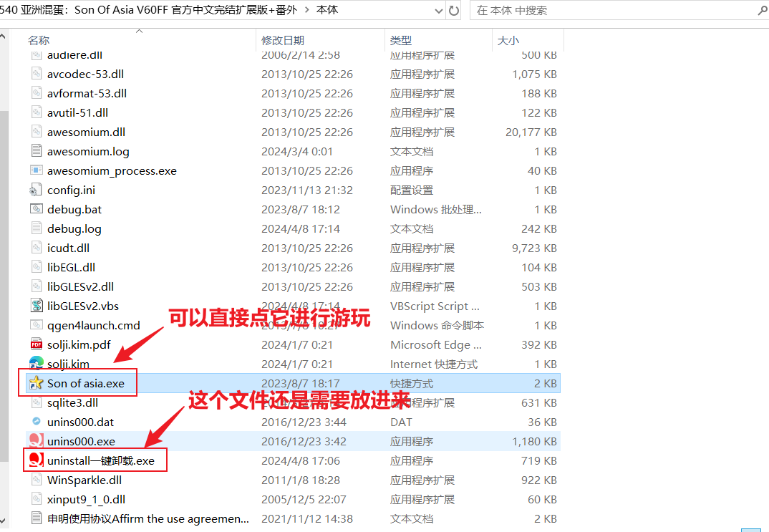
Task: Click the 配置设置 type value
Action: pyautogui.click(x=412, y=190)
